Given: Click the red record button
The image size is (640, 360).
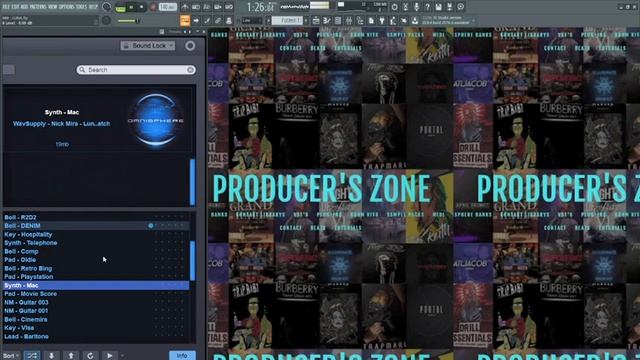Looking at the screenshot, I should (153, 7).
